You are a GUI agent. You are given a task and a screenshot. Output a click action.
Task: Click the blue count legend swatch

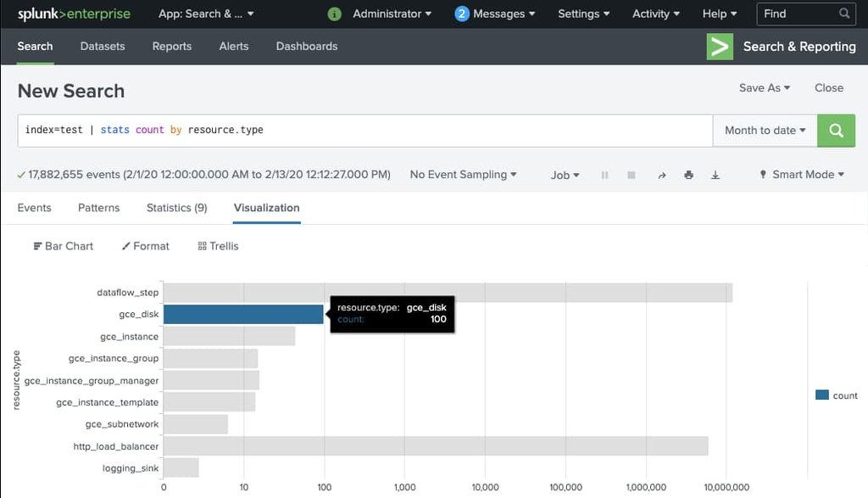point(822,395)
